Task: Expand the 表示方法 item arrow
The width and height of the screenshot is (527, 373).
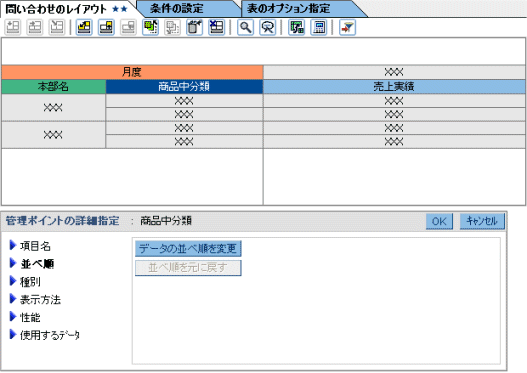Action: pyautogui.click(x=13, y=299)
